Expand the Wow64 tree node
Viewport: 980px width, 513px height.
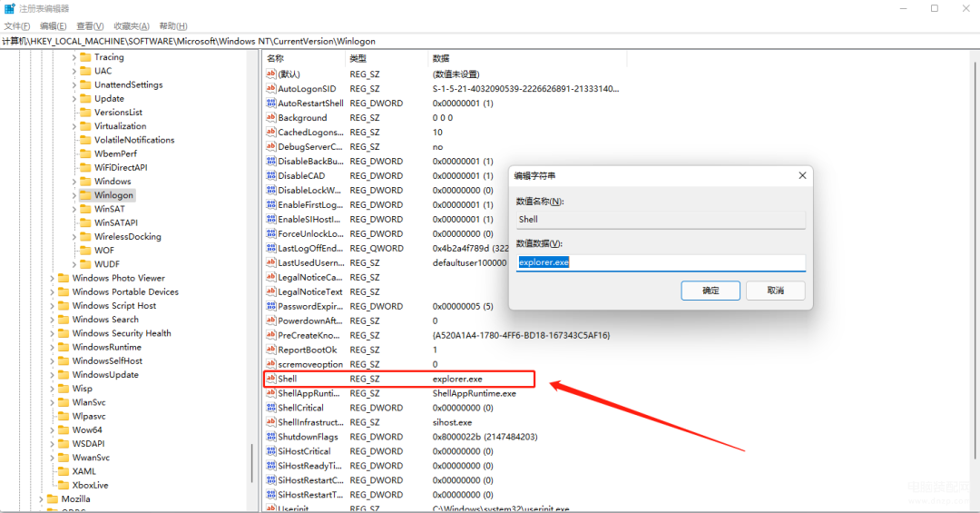[52, 429]
